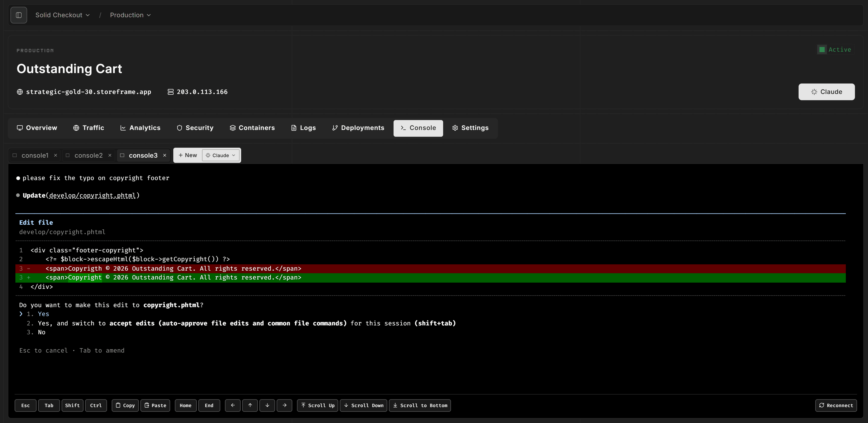Close the console2 tab
The image size is (868, 423).
[110, 155]
